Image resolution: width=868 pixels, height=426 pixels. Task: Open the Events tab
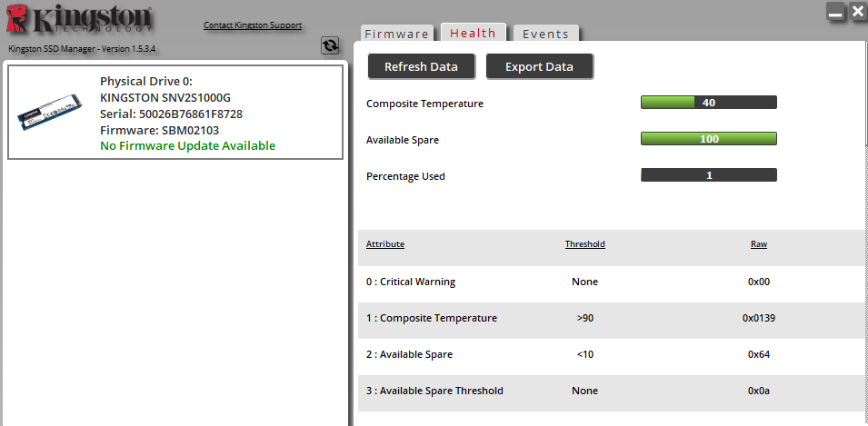[x=546, y=34]
